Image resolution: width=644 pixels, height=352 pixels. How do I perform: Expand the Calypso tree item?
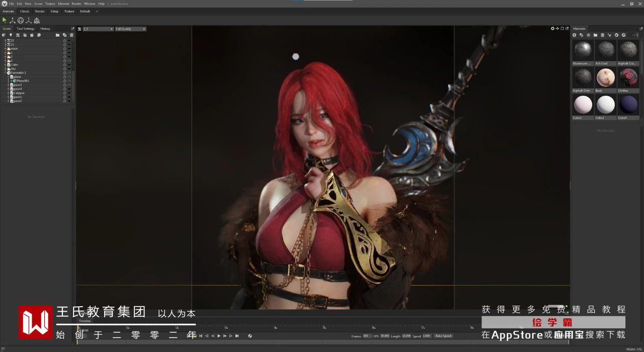[8, 93]
